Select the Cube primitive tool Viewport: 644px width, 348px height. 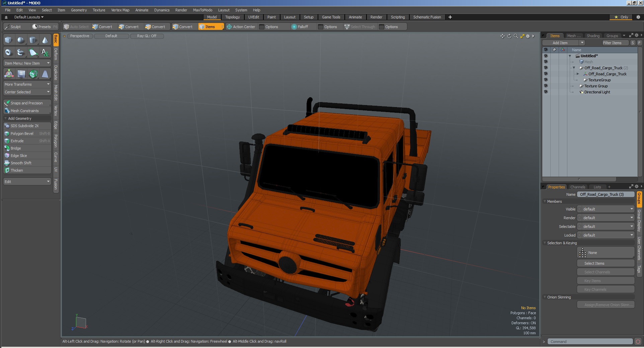pyautogui.click(x=8, y=40)
